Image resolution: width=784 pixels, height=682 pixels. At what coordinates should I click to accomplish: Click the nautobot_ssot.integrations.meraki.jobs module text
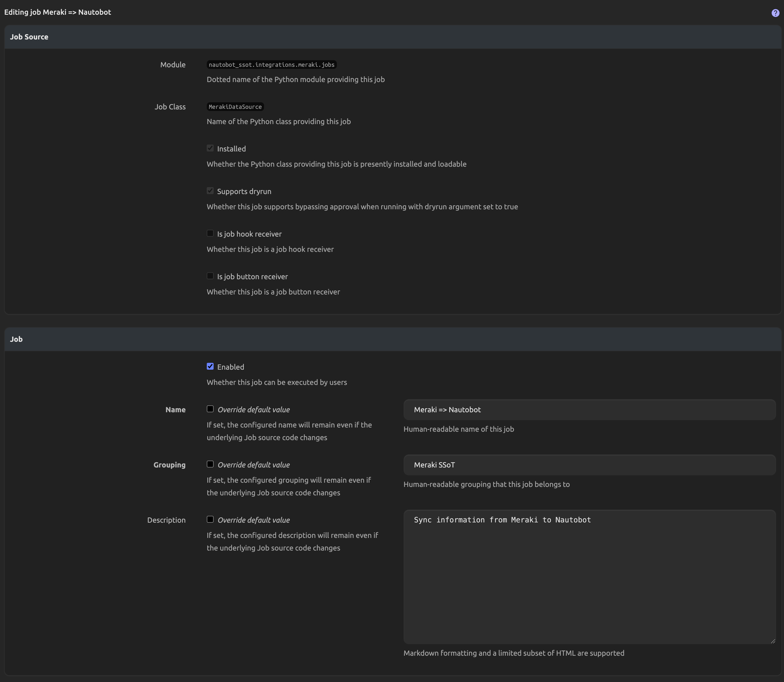(x=271, y=65)
